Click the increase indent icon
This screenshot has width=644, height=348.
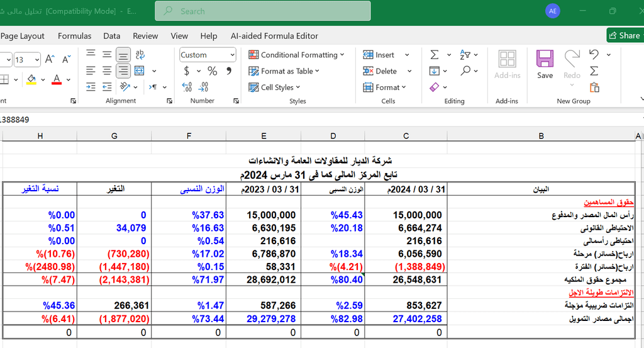pyautogui.click(x=91, y=87)
